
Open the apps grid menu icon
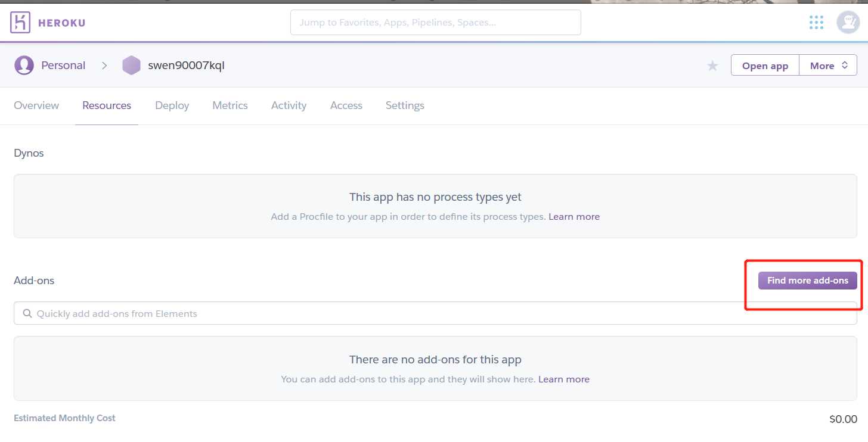click(x=816, y=23)
